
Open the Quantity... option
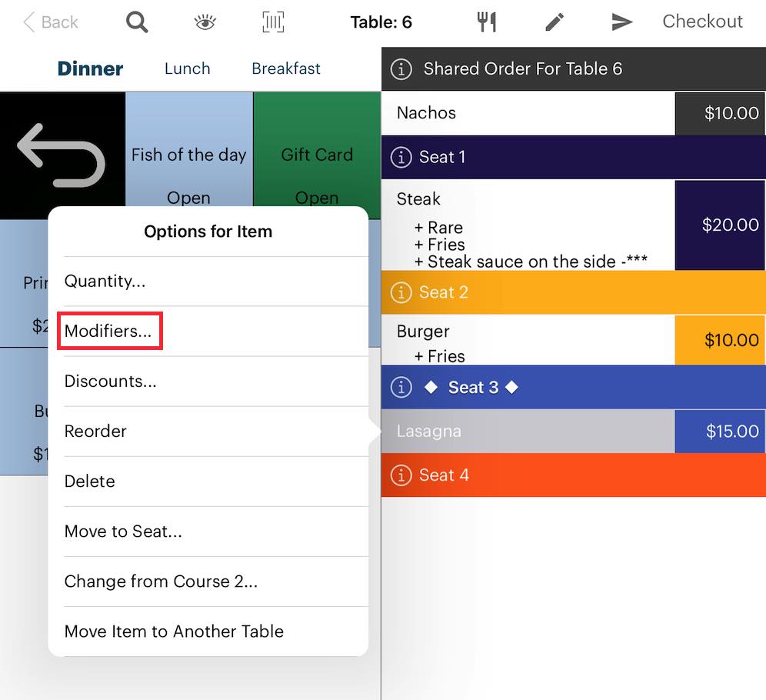pos(105,282)
